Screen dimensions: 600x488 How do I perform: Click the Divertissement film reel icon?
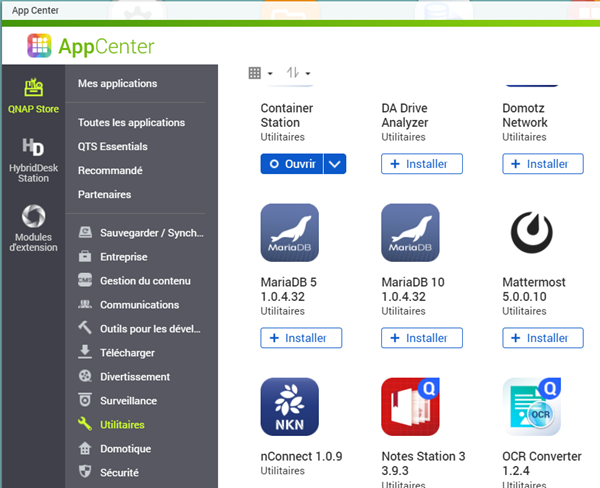[x=85, y=376]
